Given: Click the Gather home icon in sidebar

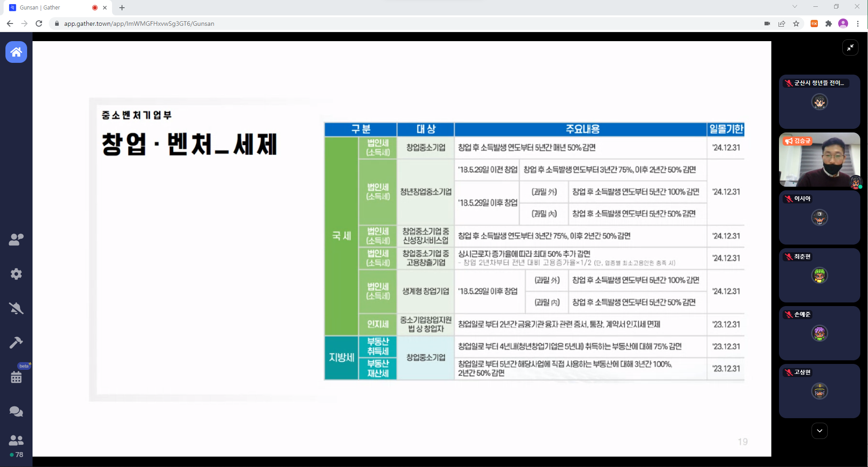Looking at the screenshot, I should click(x=16, y=52).
